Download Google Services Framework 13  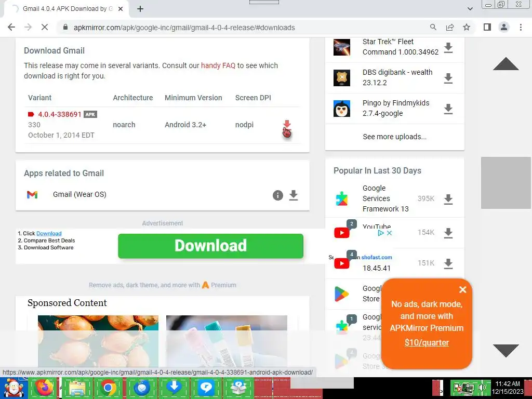[448, 199]
